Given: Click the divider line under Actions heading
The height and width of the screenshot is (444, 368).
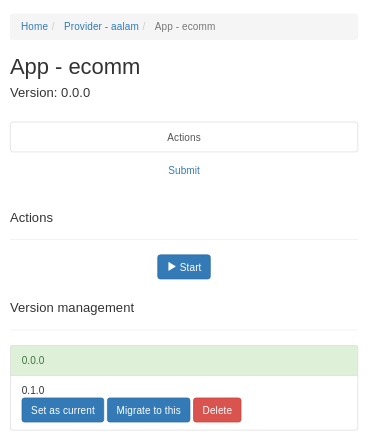Looking at the screenshot, I should tap(184, 239).
